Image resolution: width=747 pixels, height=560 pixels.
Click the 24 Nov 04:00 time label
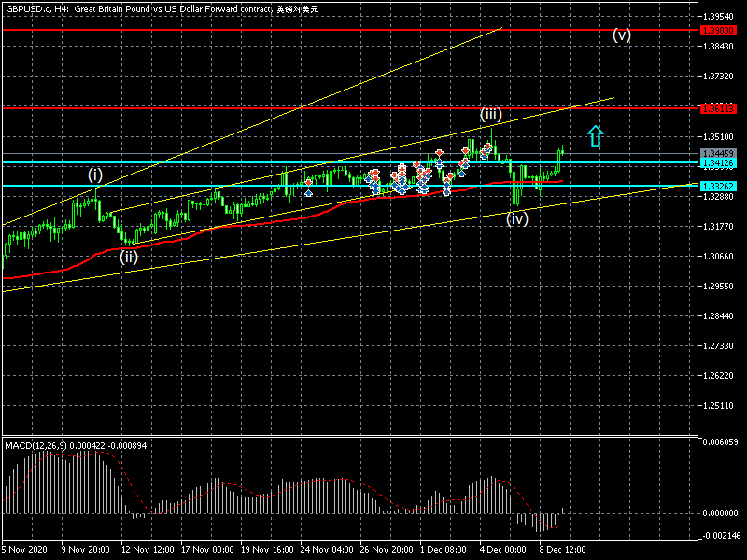[325, 550]
